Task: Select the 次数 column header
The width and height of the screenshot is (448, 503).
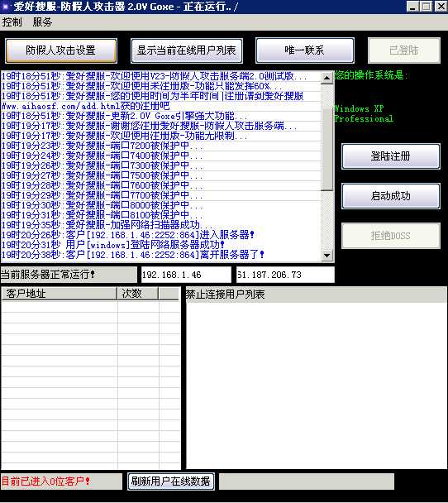Action: (x=138, y=294)
